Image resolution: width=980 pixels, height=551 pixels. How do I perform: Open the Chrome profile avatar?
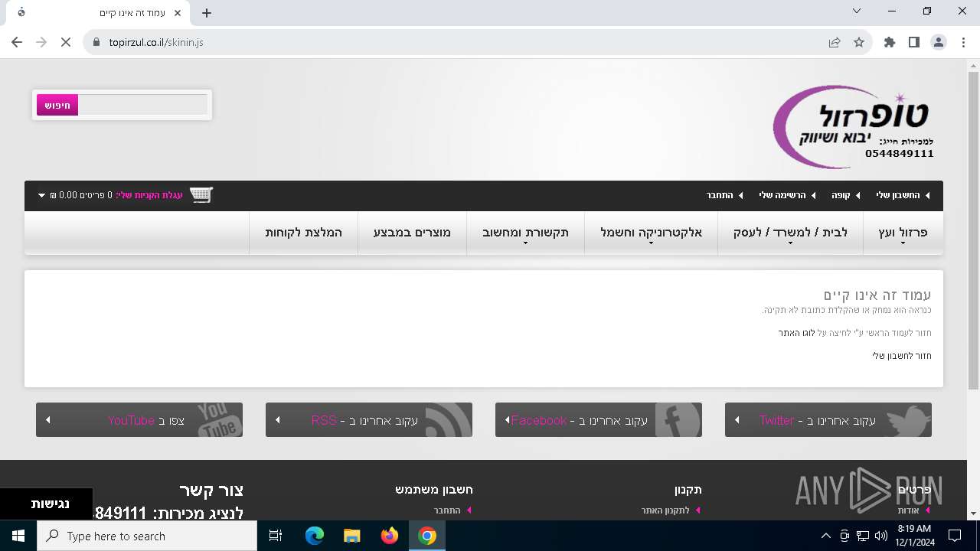[x=939, y=42]
